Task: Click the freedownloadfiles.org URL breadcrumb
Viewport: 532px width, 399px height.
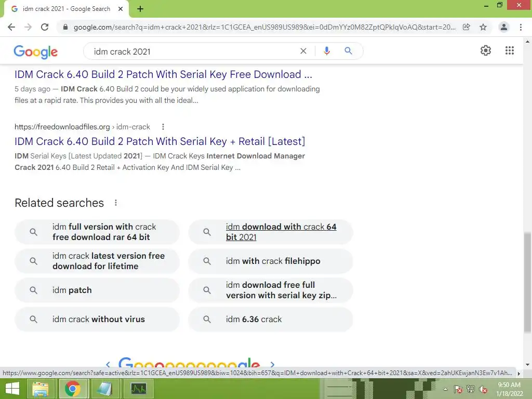Action: point(82,127)
